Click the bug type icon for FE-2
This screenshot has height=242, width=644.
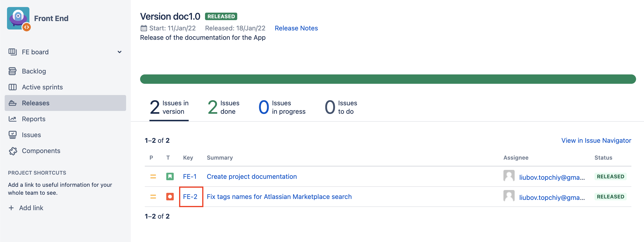tap(170, 197)
